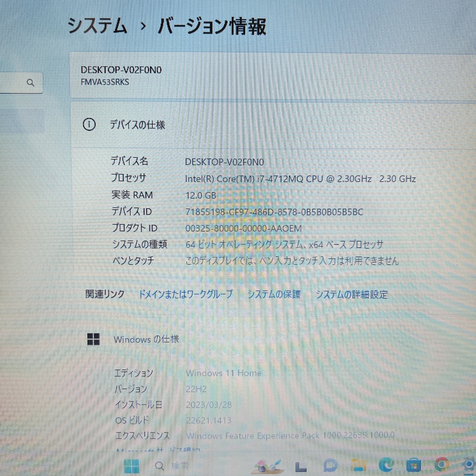Image resolution: width=476 pixels, height=476 pixels.
Task: Open Task View from the taskbar
Action: point(301,466)
